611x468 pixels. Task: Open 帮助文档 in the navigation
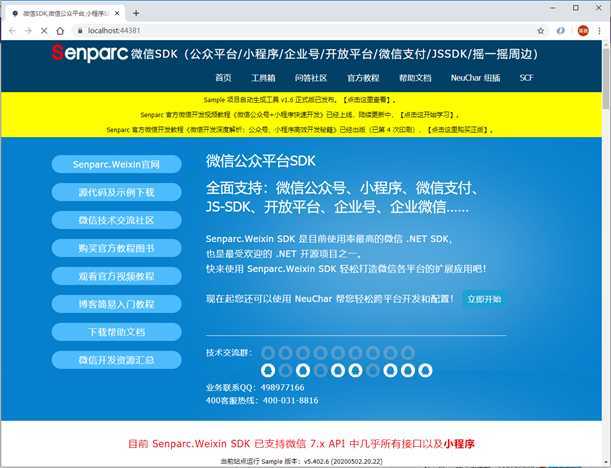(415, 78)
